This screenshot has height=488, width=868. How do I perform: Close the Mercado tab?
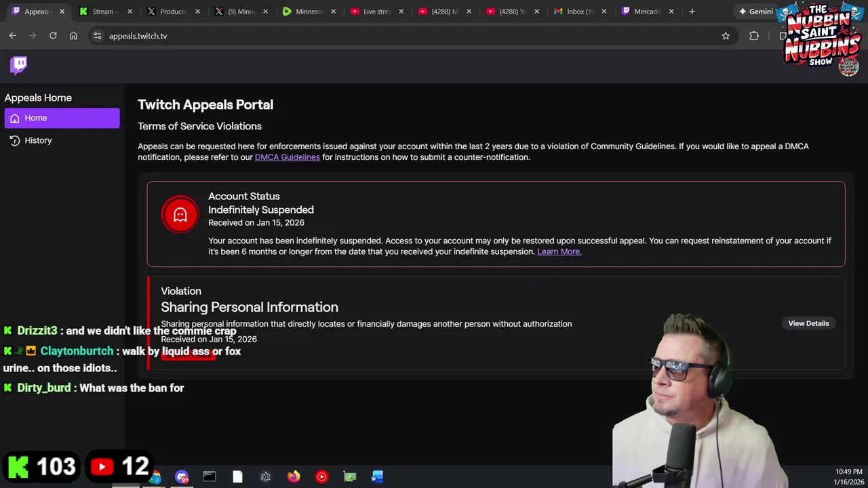(671, 12)
